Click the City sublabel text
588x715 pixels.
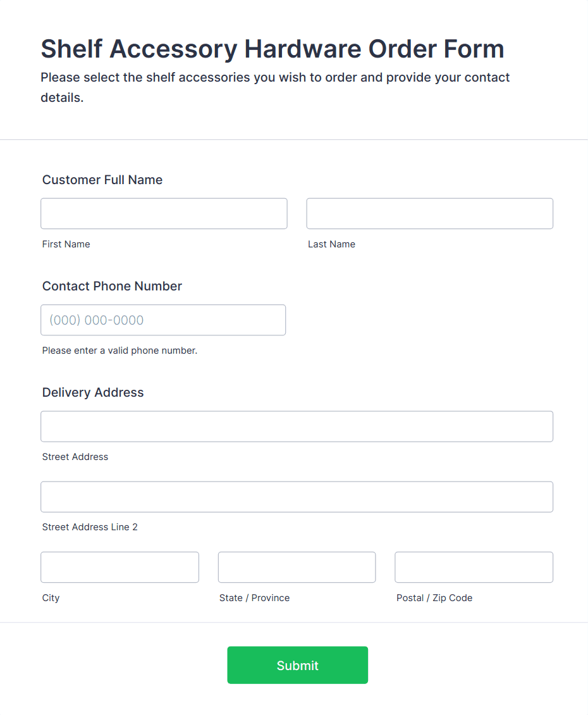pyautogui.click(x=51, y=598)
